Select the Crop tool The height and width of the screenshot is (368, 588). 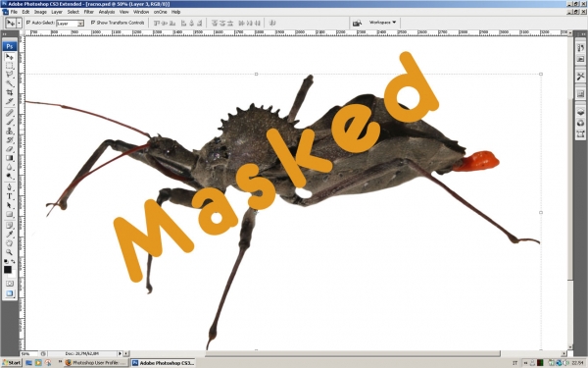(10, 92)
